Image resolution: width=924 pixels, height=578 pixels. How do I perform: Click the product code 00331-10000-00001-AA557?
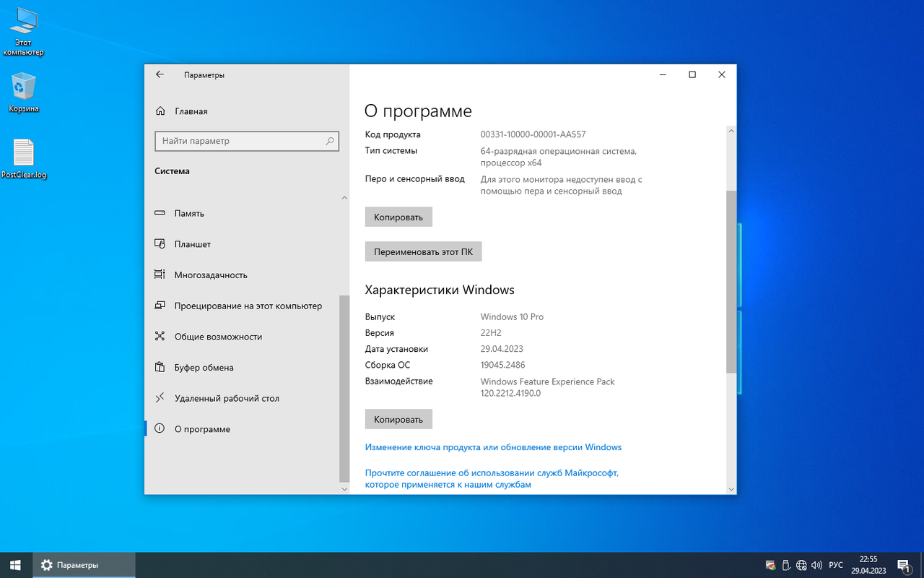533,134
